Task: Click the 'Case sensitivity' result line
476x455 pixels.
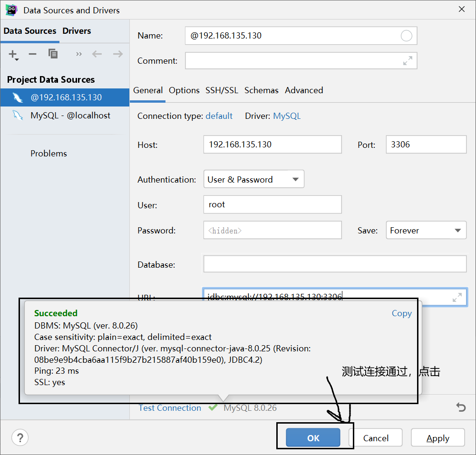Action: [123, 337]
